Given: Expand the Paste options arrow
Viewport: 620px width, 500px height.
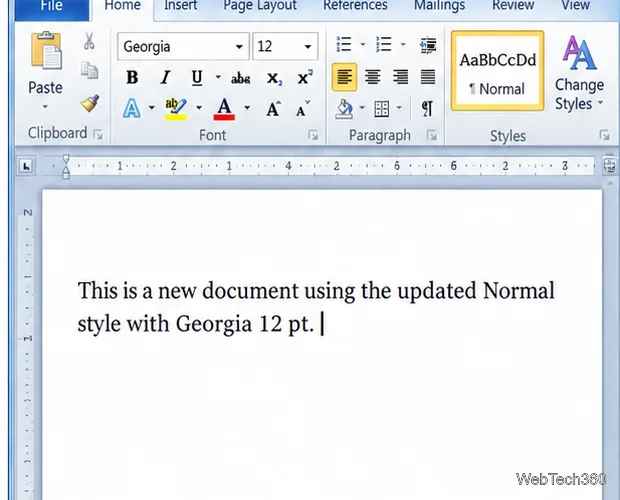Looking at the screenshot, I should [x=45, y=107].
